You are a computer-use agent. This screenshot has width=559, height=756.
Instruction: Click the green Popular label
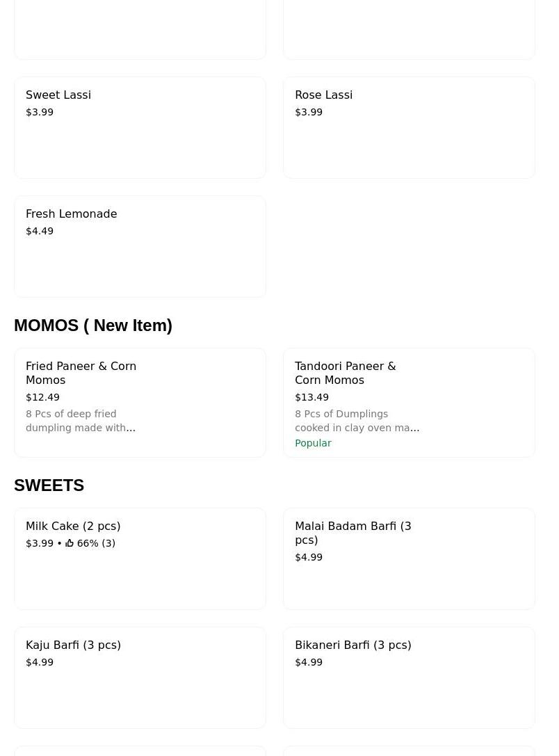coord(313,443)
